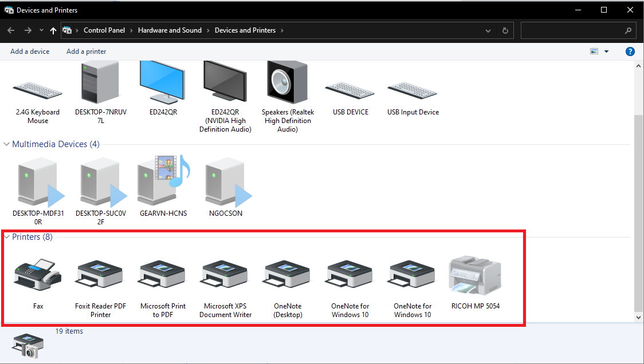Select the USB DEVICE keyboard icon

[x=350, y=90]
